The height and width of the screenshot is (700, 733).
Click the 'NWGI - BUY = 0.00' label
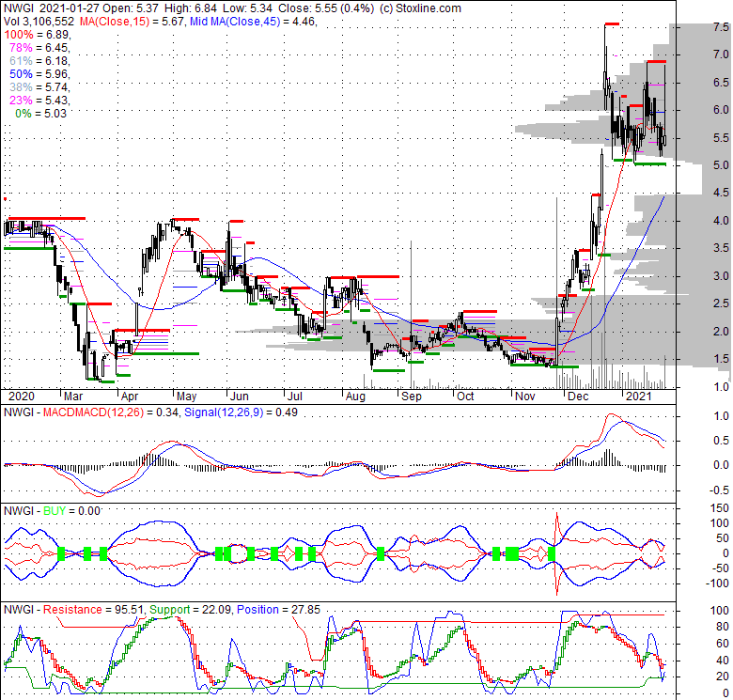[52, 511]
